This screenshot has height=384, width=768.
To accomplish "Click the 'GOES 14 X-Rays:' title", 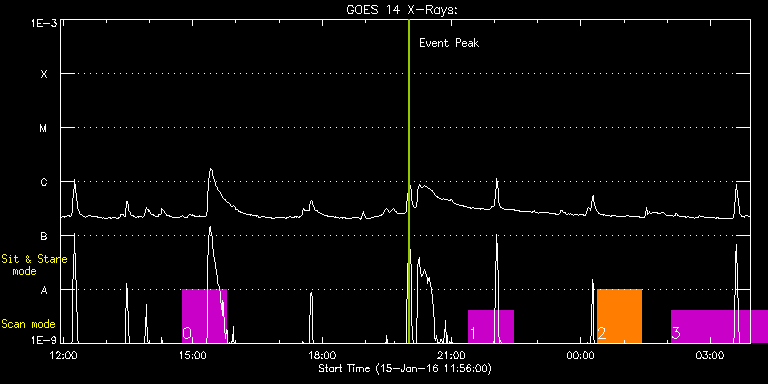I will pyautogui.click(x=402, y=10).
